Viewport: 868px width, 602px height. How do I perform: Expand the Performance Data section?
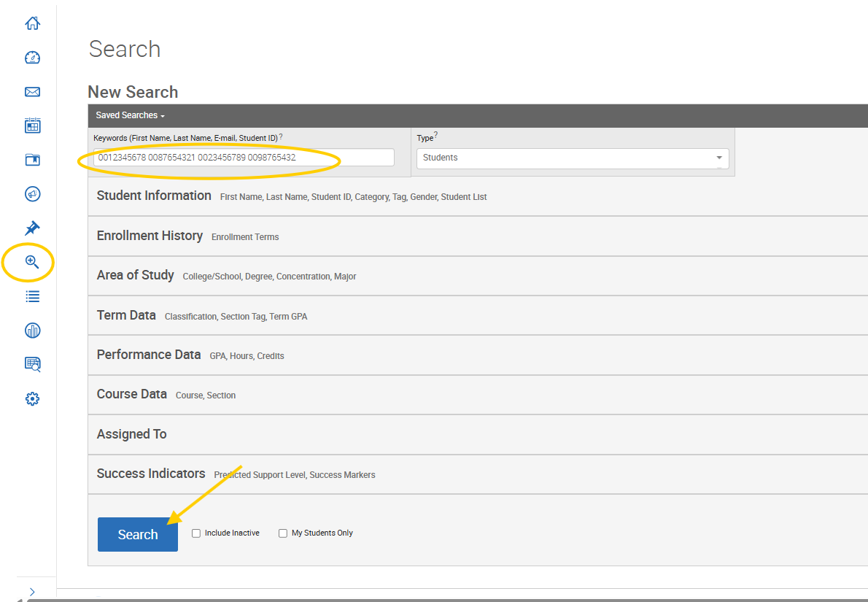(x=149, y=355)
